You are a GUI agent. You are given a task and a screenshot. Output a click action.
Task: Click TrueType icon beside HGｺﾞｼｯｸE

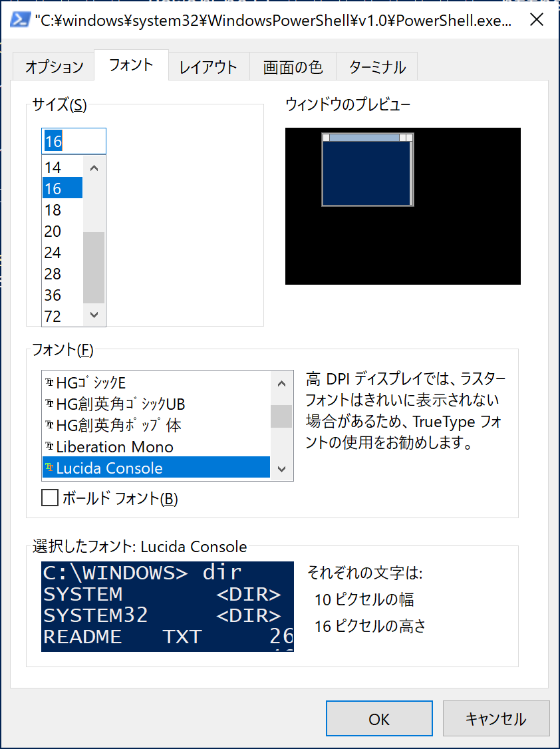50,382
